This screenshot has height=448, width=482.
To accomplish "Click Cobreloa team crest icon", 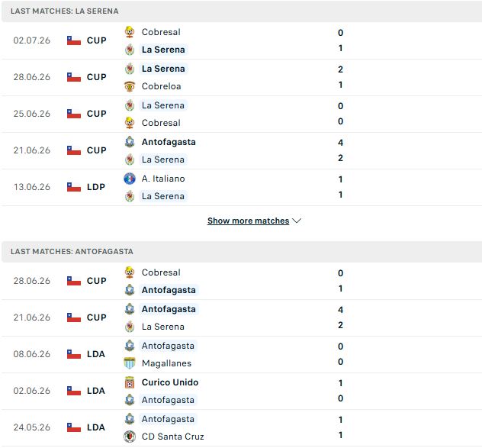I will click(x=130, y=86).
